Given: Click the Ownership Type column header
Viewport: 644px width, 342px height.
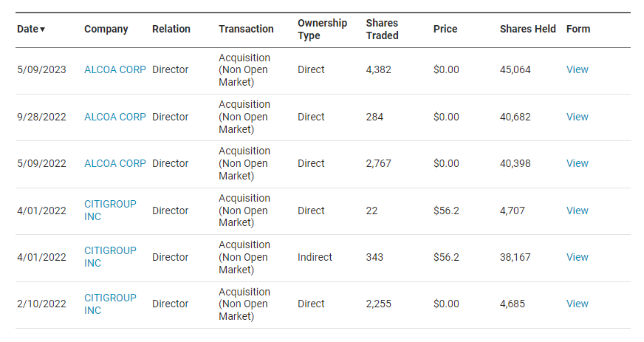Looking at the screenshot, I should (323, 29).
